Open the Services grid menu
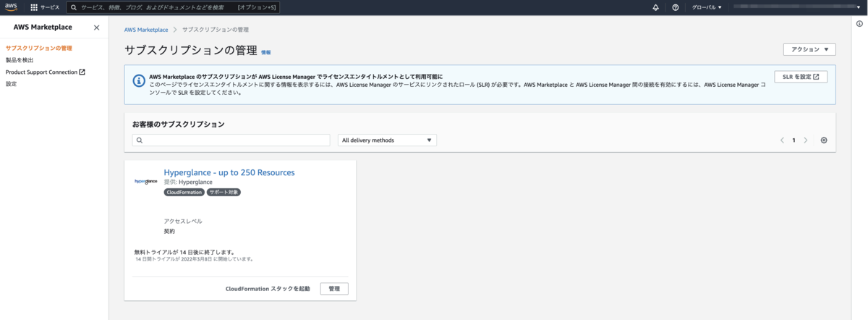Screen dimensions: 868x320 pyautogui.click(x=45, y=7)
